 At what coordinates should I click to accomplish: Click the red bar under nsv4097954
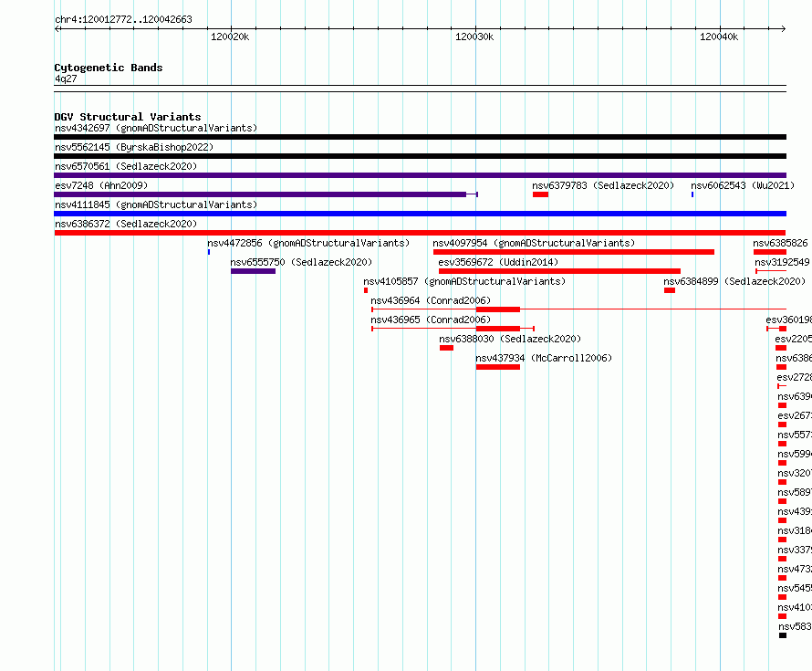[x=574, y=252]
